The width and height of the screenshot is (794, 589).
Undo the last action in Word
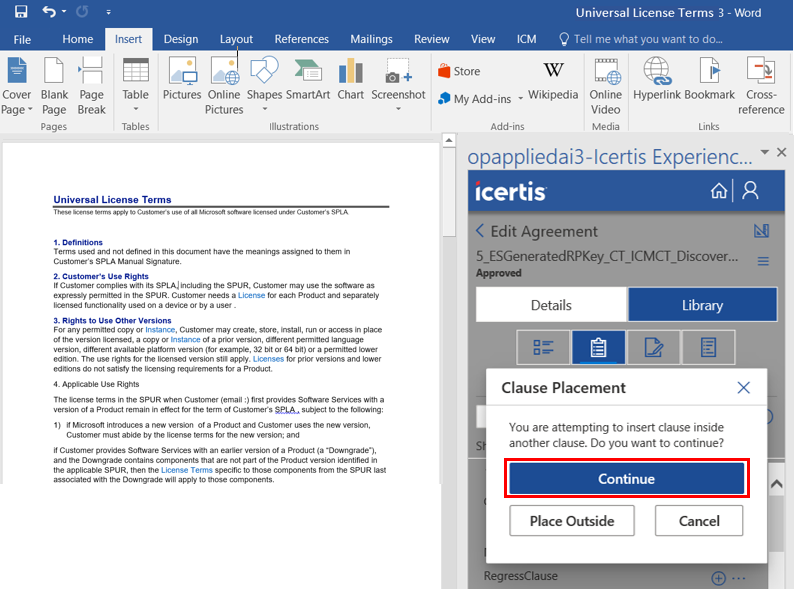coord(49,11)
